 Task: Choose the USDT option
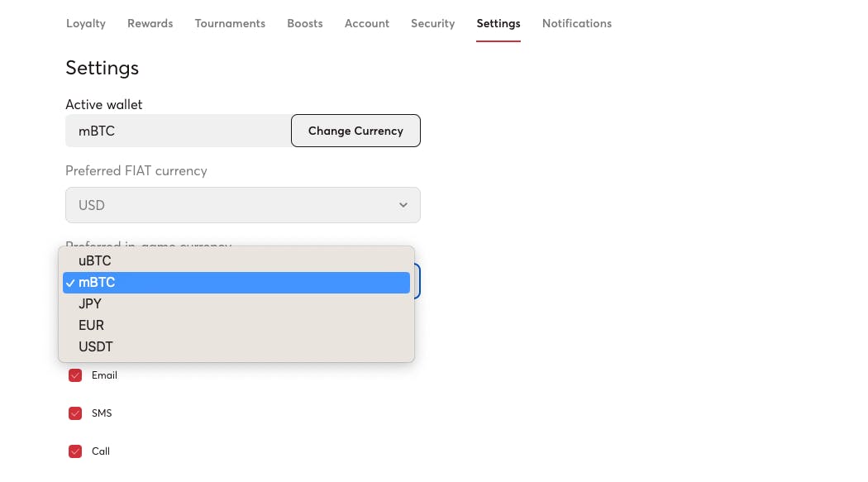click(96, 347)
